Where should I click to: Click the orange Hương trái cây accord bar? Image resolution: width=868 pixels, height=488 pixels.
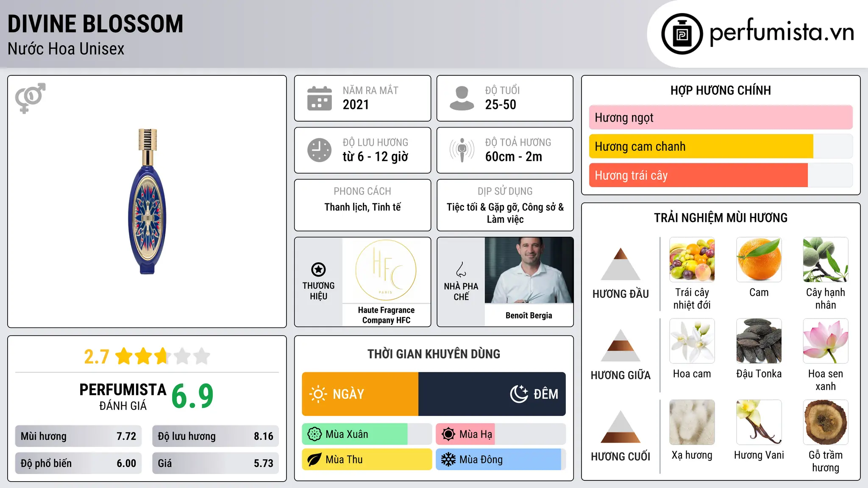coord(698,175)
